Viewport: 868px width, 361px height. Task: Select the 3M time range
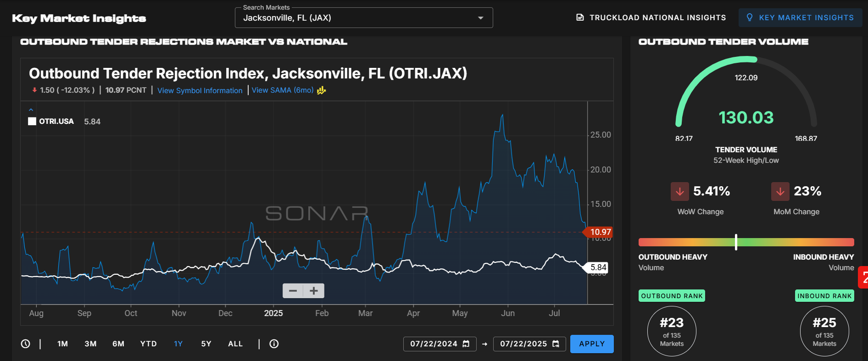[x=90, y=344]
